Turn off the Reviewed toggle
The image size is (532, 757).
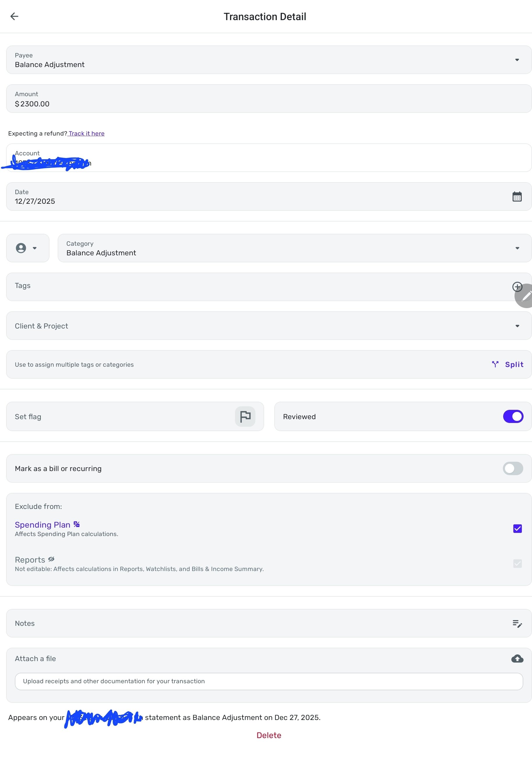click(x=513, y=417)
